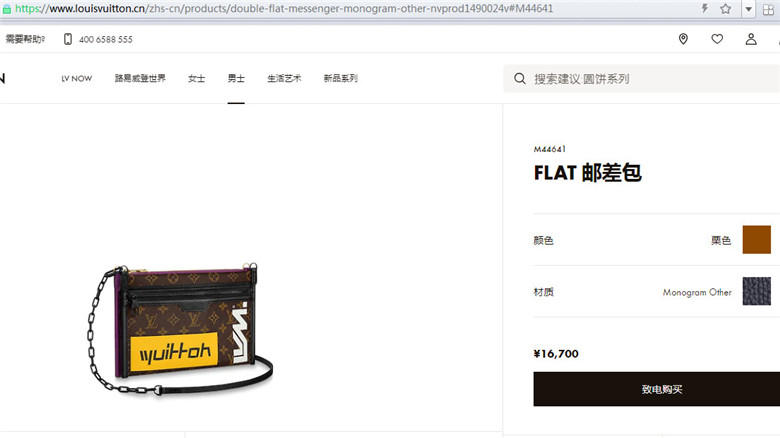
Task: Click the 需要帮助? link
Action: pos(25,39)
